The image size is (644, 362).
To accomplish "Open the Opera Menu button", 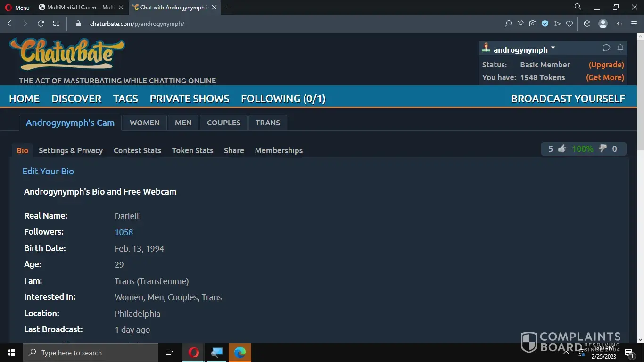I will coord(17,8).
